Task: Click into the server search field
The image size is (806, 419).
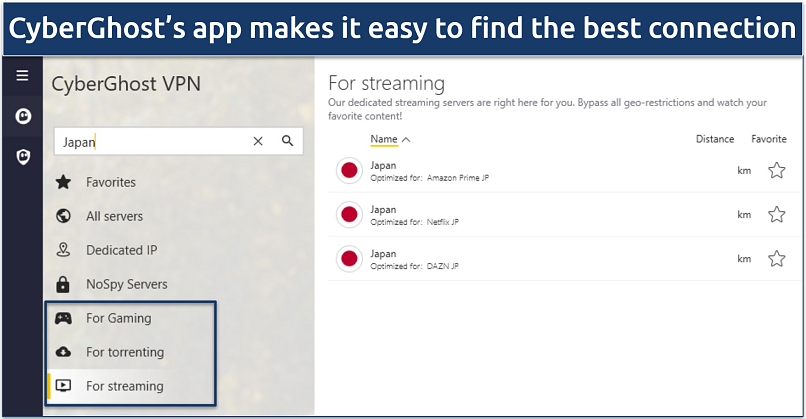Action: (150, 142)
